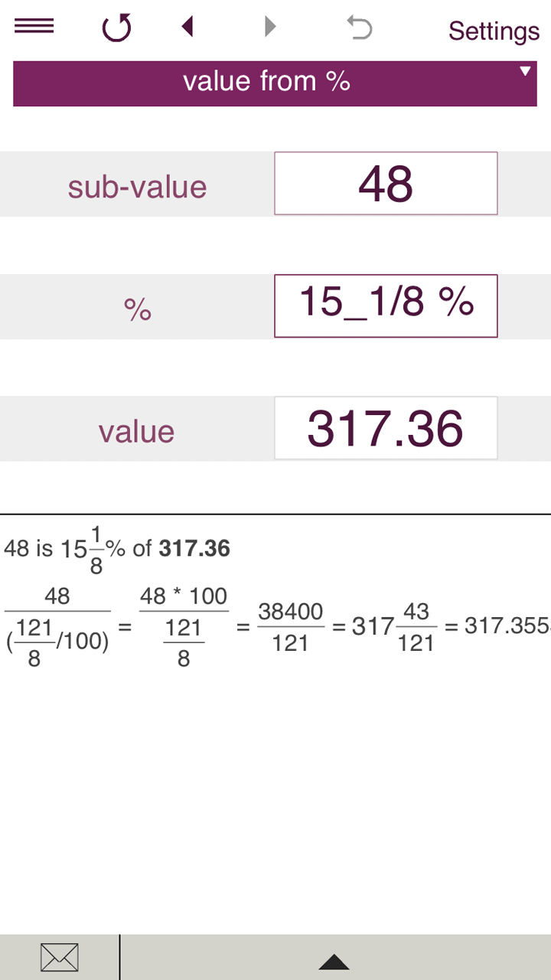
Task: Tap the dropdown triangle on purple bar
Action: [x=525, y=71]
